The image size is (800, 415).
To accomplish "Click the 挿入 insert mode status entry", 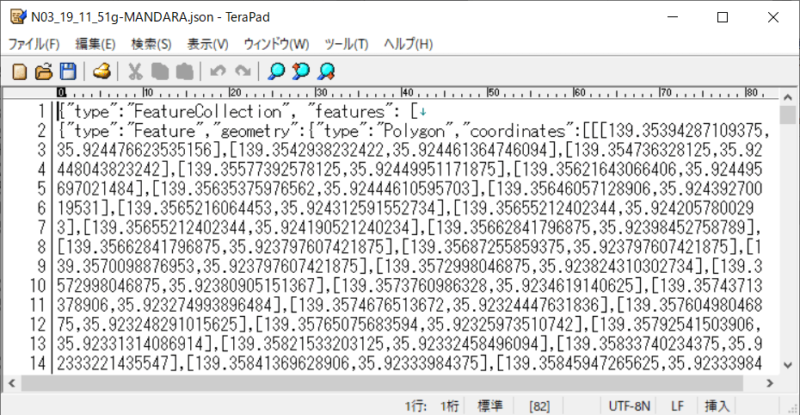I will [717, 406].
